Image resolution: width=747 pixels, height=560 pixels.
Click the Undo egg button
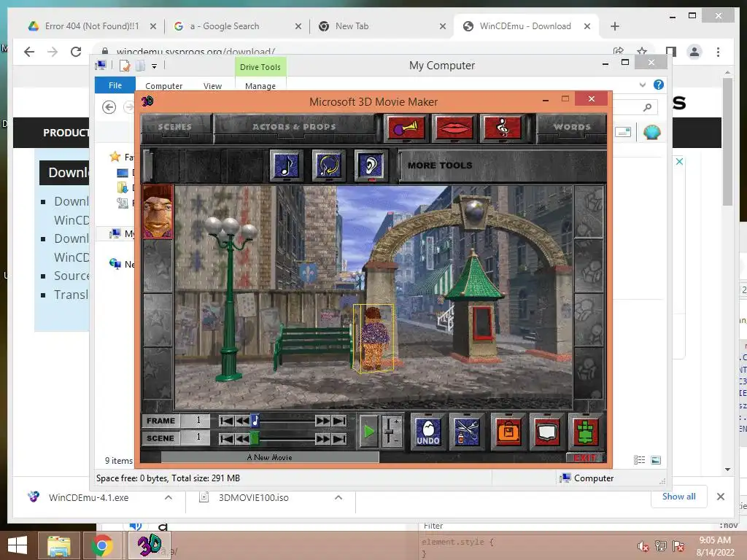tap(427, 432)
